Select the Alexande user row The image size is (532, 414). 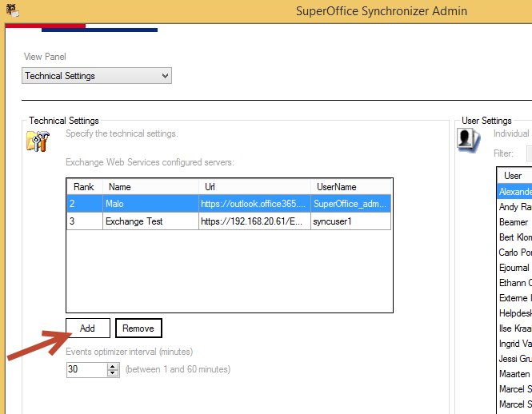point(514,192)
